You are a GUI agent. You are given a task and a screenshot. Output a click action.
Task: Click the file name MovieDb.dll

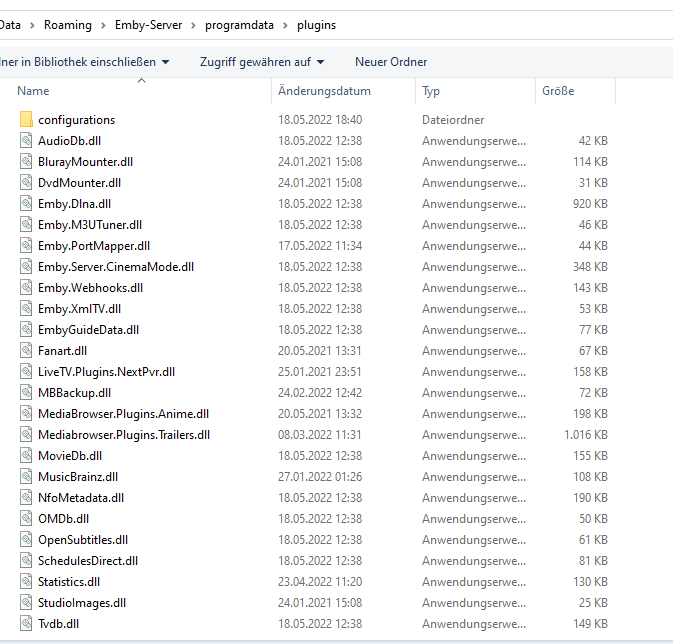pos(70,456)
